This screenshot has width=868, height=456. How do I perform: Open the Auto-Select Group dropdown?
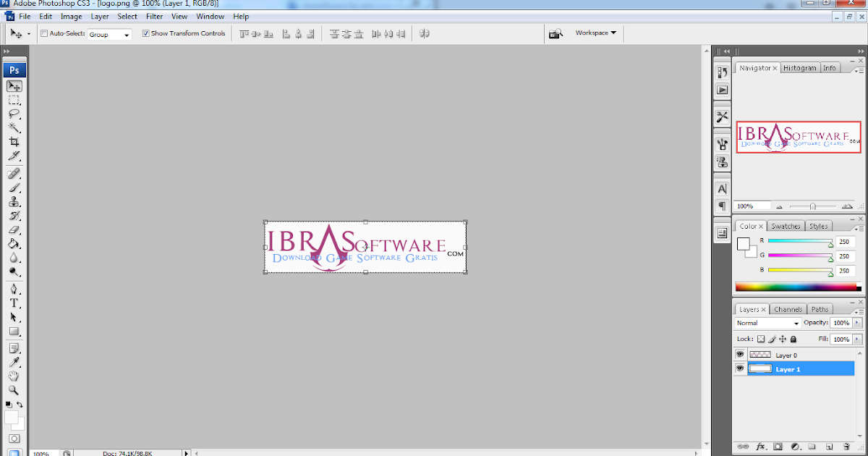tap(110, 34)
